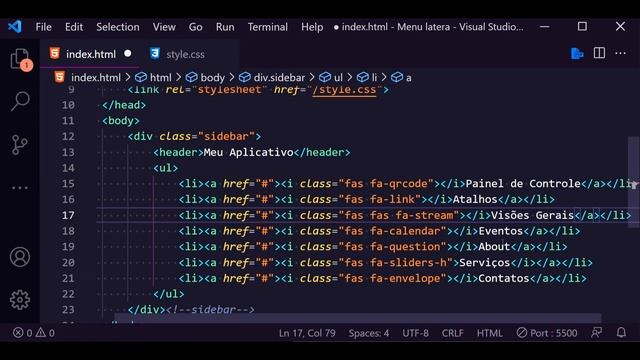Click the text Eventos on line 18
640x360 pixels.
(500, 231)
